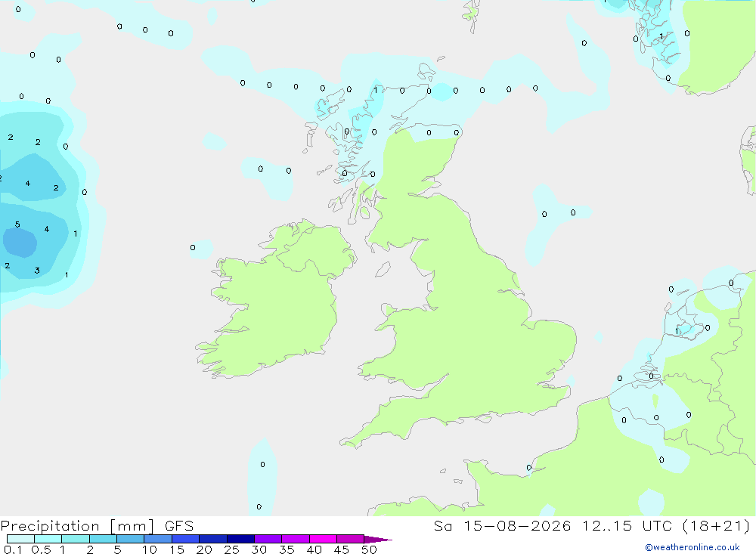The width and height of the screenshot is (756, 554).
Task: Click the 45–50 mm legend color swatch
Action: (350, 539)
